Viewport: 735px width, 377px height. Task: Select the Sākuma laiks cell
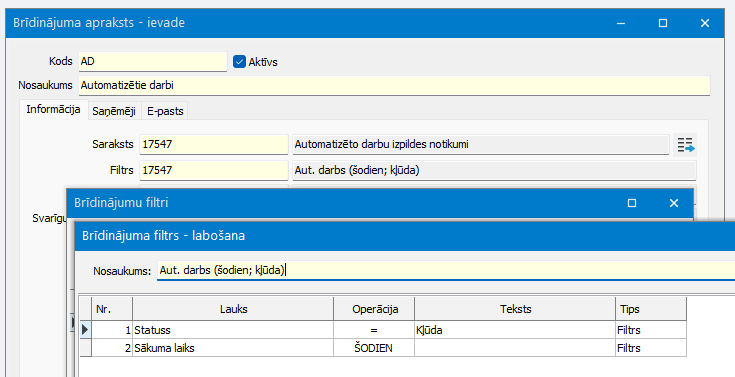coord(233,348)
